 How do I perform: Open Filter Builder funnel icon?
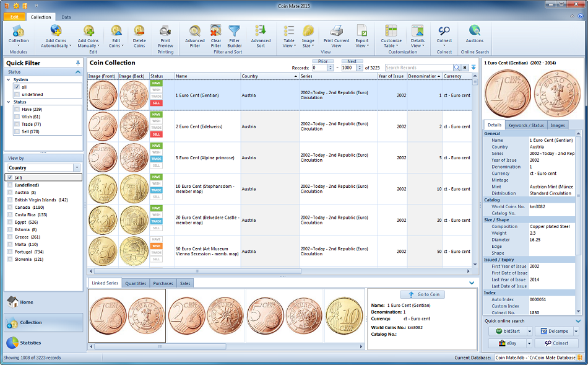(235, 30)
